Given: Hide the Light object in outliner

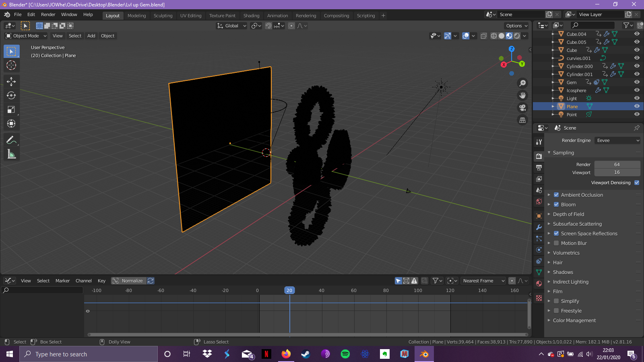Looking at the screenshot, I should 637,98.
